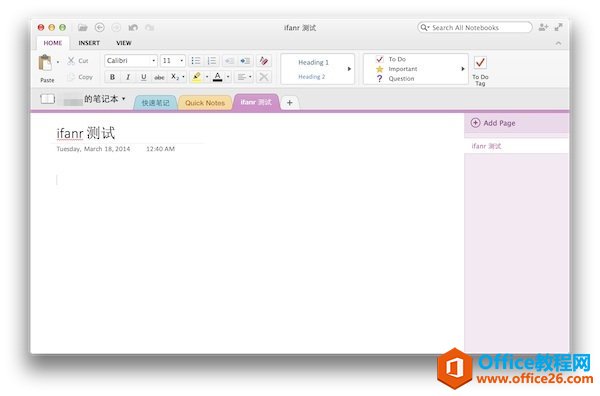The width and height of the screenshot is (600, 396).
Task: Expand the Heading styles gallery arrow
Action: [349, 69]
